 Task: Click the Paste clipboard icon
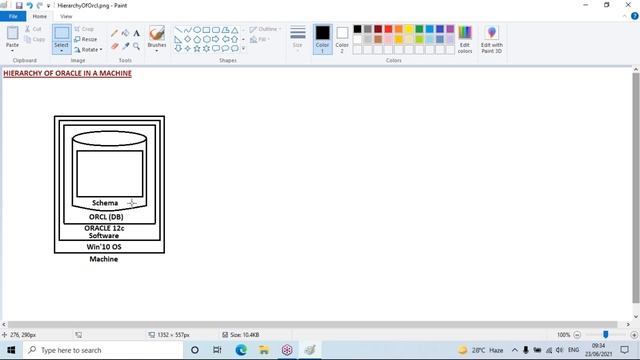click(x=12, y=33)
